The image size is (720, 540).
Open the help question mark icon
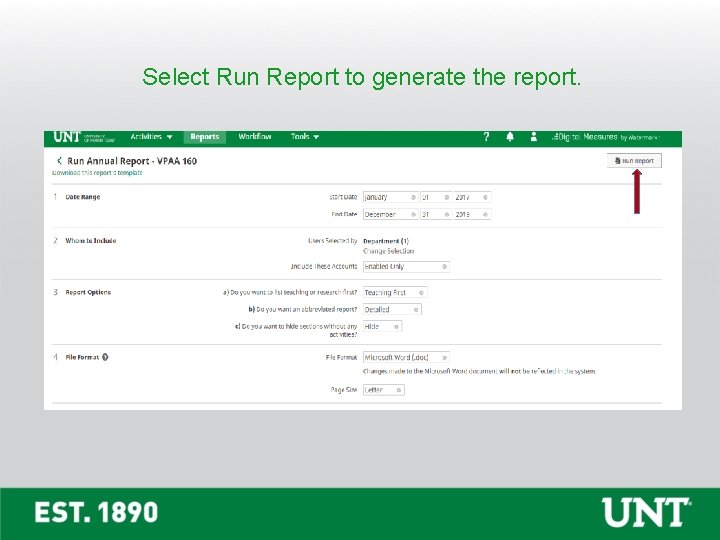[486, 137]
